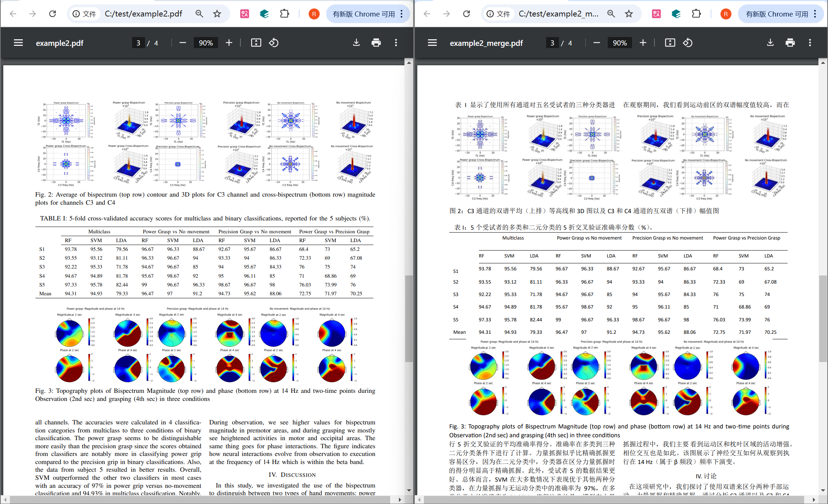Open more actions menu in right PDF toolbar
The width and height of the screenshot is (828, 504).
pyautogui.click(x=810, y=43)
